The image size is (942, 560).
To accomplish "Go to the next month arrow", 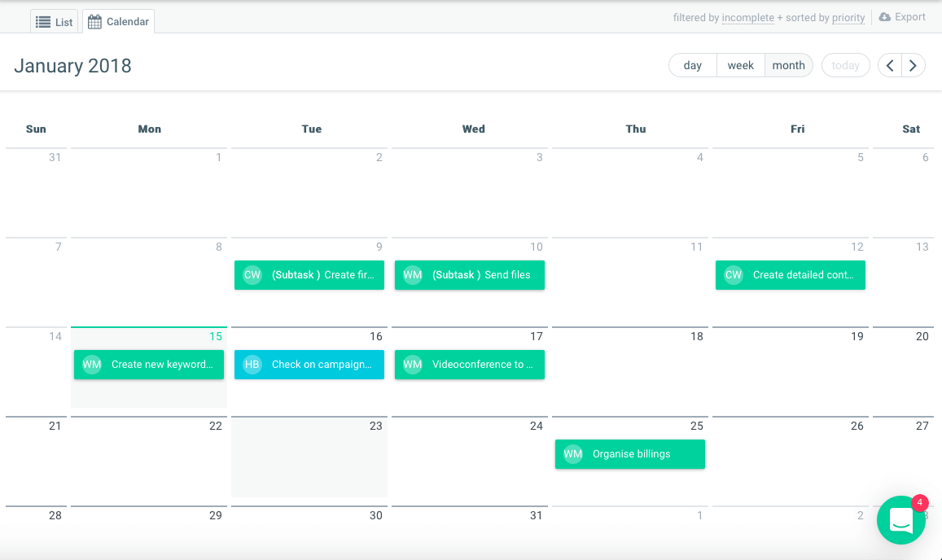I will pos(914,66).
